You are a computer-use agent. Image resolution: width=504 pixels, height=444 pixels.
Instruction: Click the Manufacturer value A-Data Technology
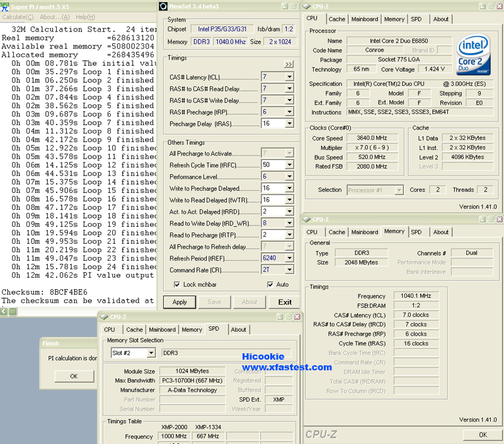(192, 390)
